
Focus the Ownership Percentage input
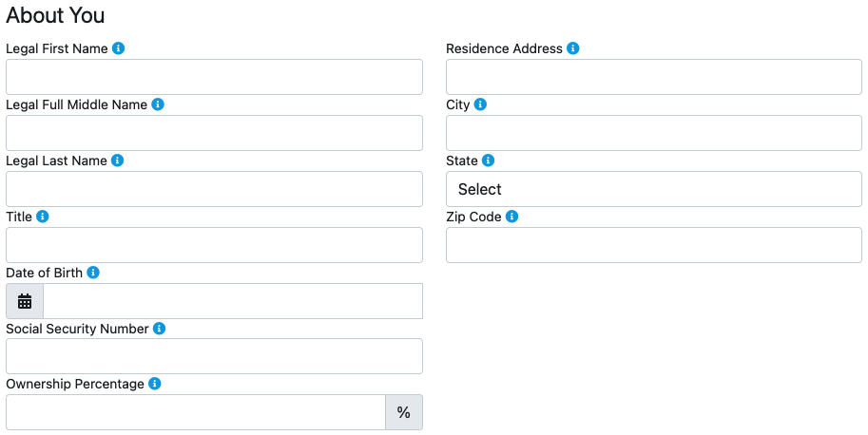coord(195,412)
